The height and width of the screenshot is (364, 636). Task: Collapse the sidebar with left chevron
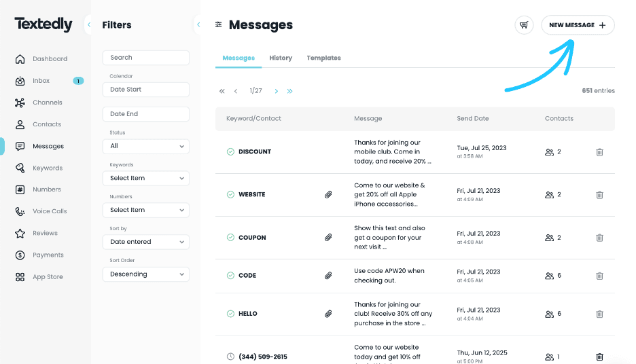[89, 25]
